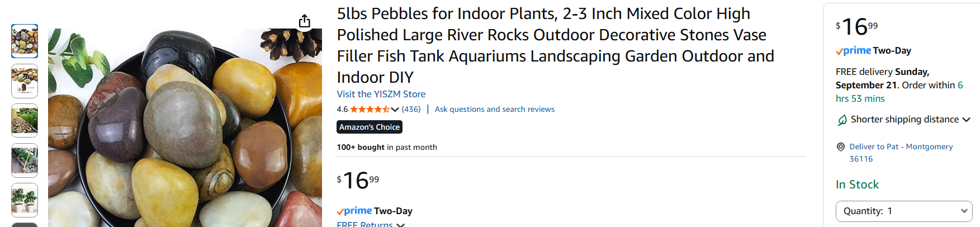Open the Quantity dropdown
The image size is (980, 227).
pos(903,211)
